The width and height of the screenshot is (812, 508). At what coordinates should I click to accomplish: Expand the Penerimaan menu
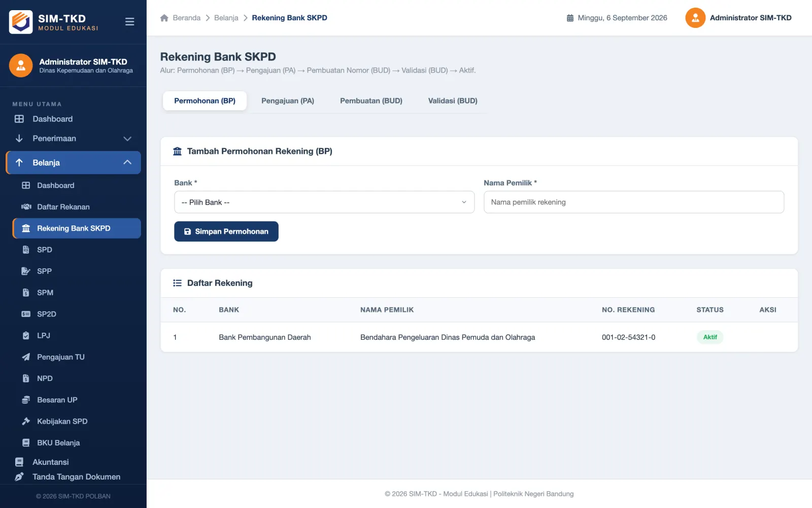tap(73, 138)
